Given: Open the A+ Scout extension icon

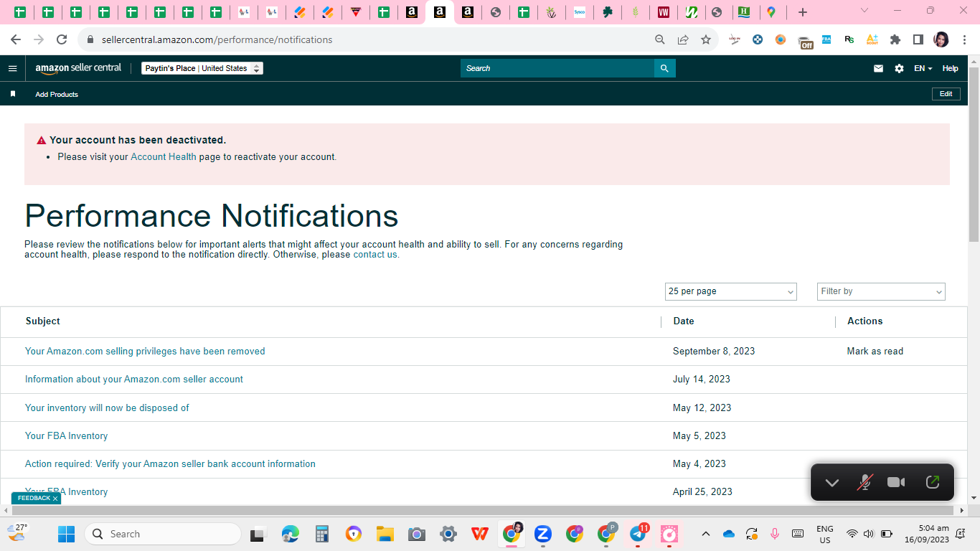Looking at the screenshot, I should tap(872, 39).
